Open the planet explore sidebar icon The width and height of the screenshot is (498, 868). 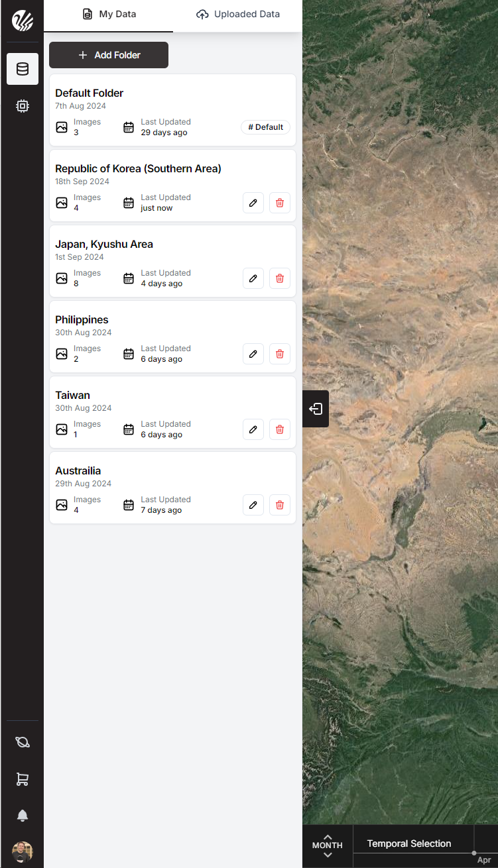tap(23, 742)
